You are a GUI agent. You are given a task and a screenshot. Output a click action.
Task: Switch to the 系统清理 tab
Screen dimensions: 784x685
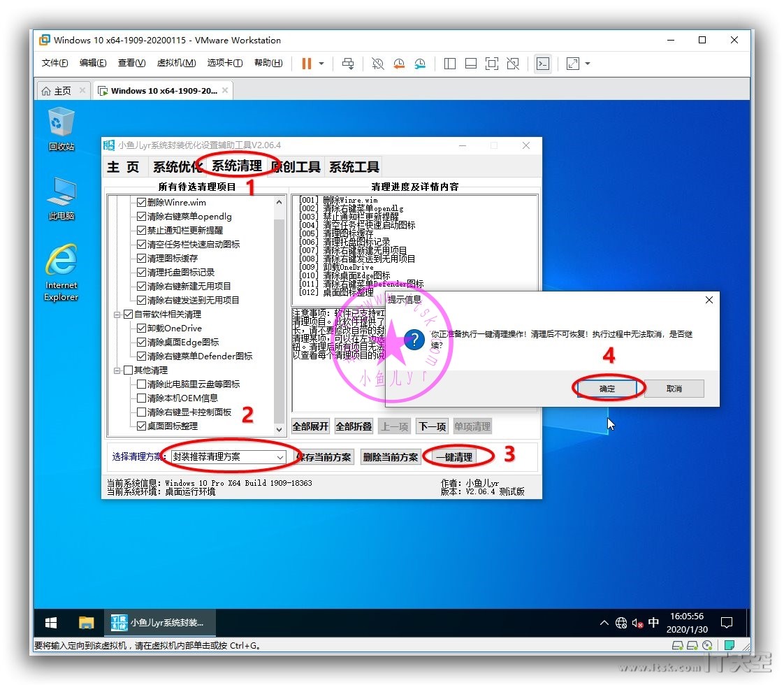[x=236, y=166]
